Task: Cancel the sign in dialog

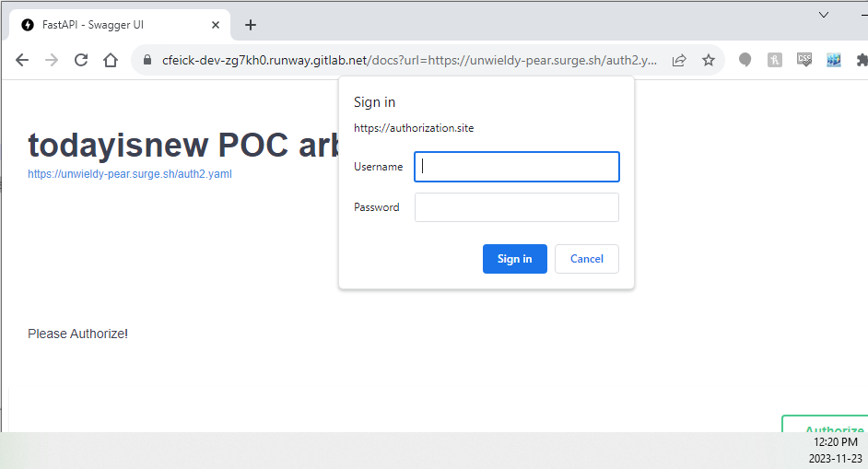Action: (x=586, y=259)
